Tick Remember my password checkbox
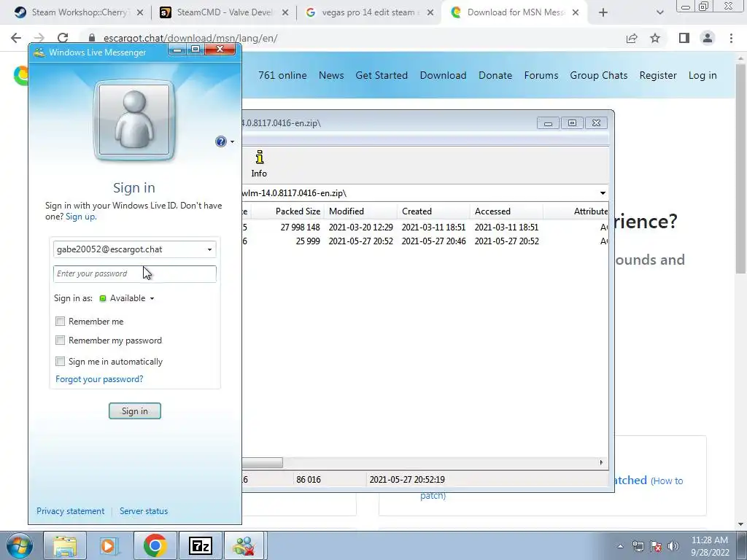The width and height of the screenshot is (747, 560). pos(60,341)
